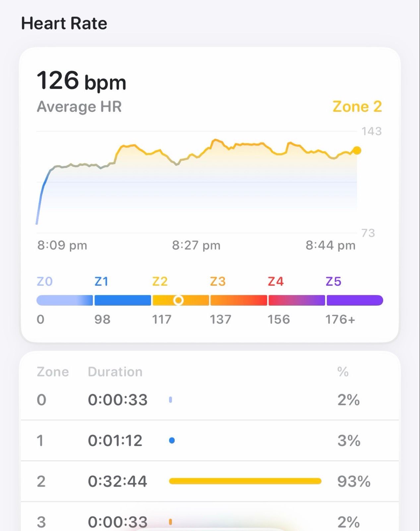Tap the 8:27 pm time label
Image resolution: width=420 pixels, height=531 pixels.
click(x=196, y=246)
